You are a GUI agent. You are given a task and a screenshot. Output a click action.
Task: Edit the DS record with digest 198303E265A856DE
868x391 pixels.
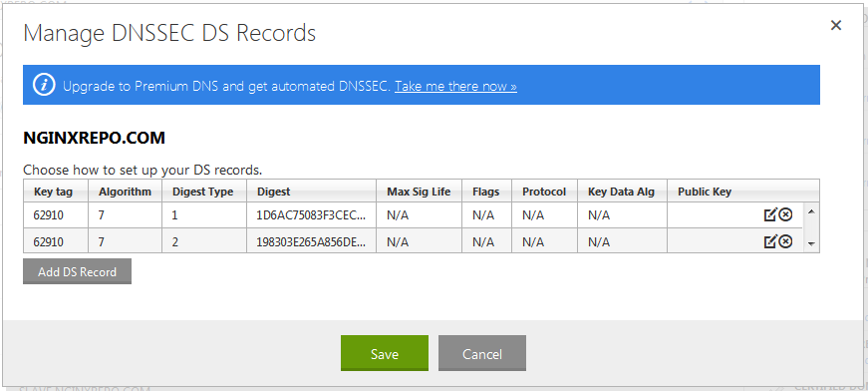coord(770,241)
